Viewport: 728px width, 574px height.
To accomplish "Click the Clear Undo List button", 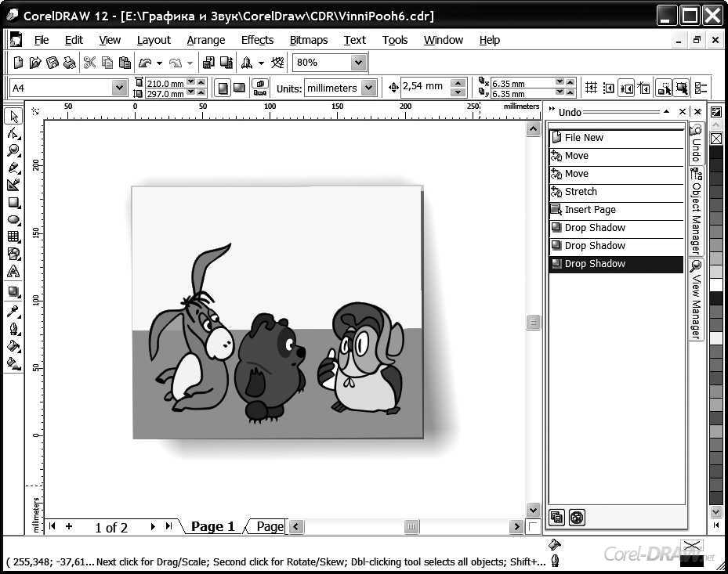I will pos(577,517).
